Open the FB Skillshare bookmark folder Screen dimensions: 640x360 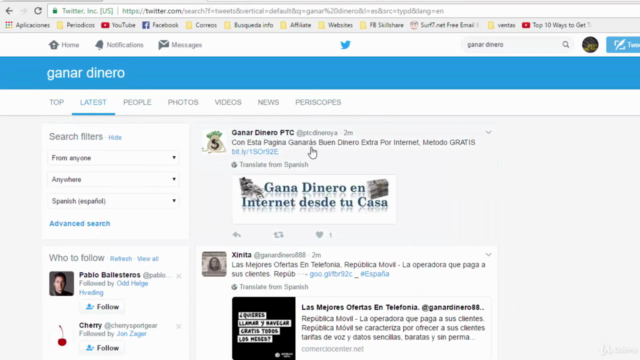click(382, 25)
